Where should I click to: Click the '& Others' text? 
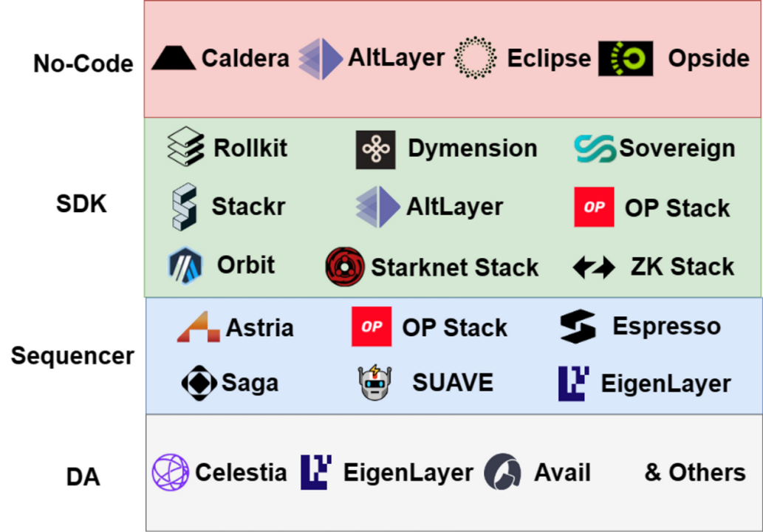(x=695, y=472)
